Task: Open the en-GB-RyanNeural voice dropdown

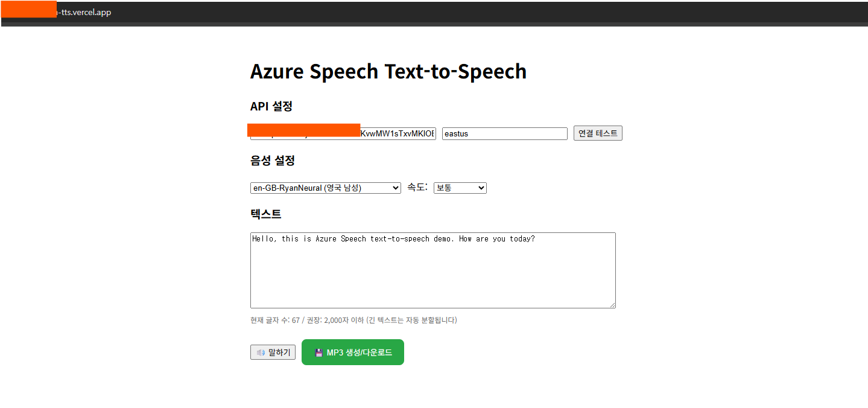Action: coord(326,188)
